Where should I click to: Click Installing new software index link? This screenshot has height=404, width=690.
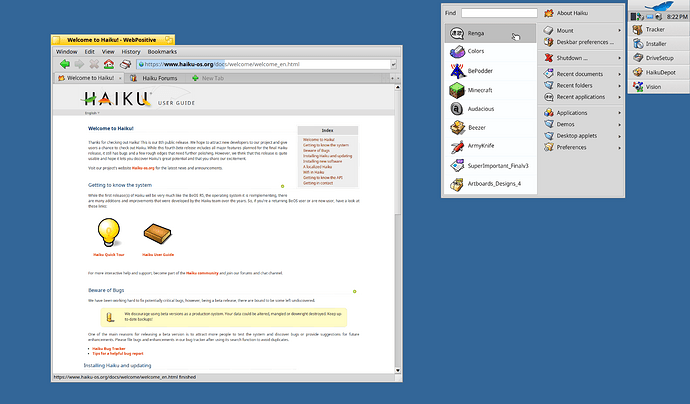point(322,162)
